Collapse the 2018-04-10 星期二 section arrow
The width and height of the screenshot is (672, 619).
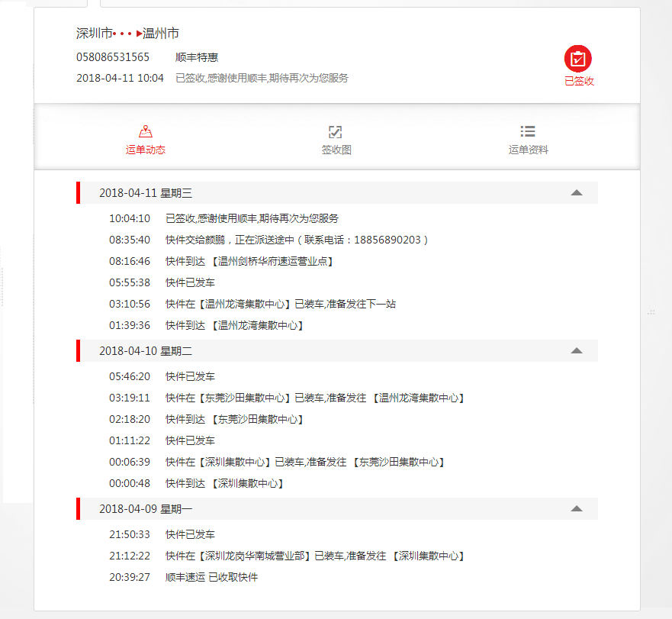click(x=577, y=350)
